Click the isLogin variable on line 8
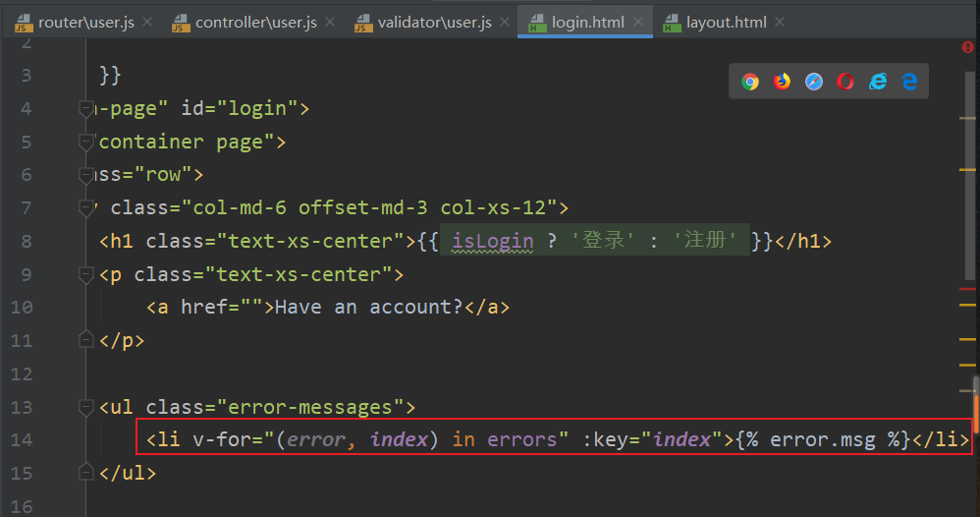980x517 pixels. (x=493, y=241)
